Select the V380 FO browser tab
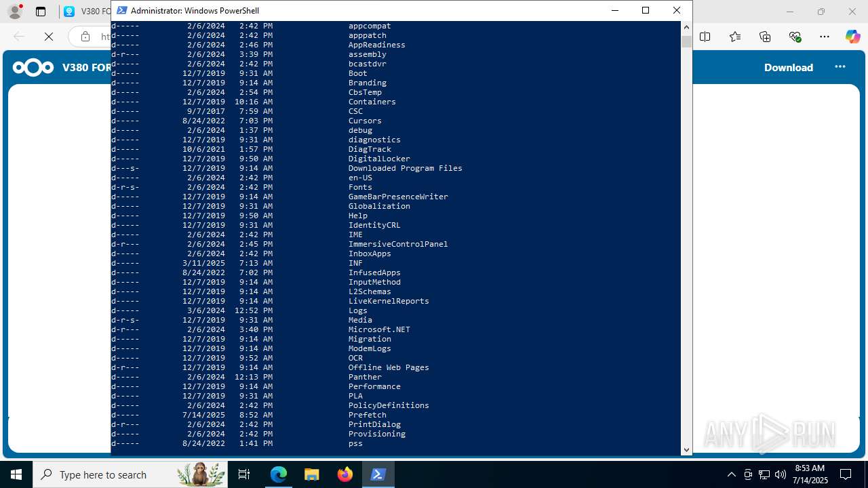The height and width of the screenshot is (488, 868). [x=87, y=12]
